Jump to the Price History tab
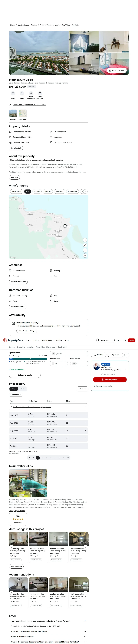This screenshot has width=138, height=644. [62, 347]
